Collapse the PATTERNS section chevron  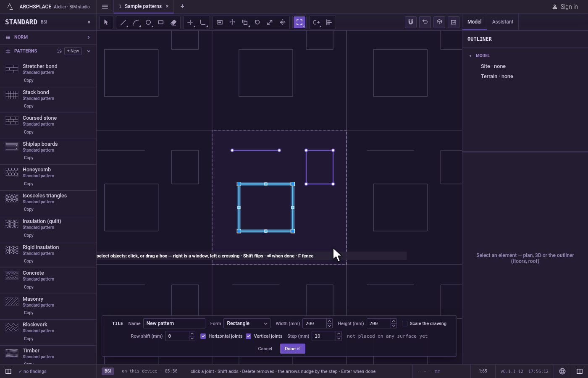pos(89,51)
